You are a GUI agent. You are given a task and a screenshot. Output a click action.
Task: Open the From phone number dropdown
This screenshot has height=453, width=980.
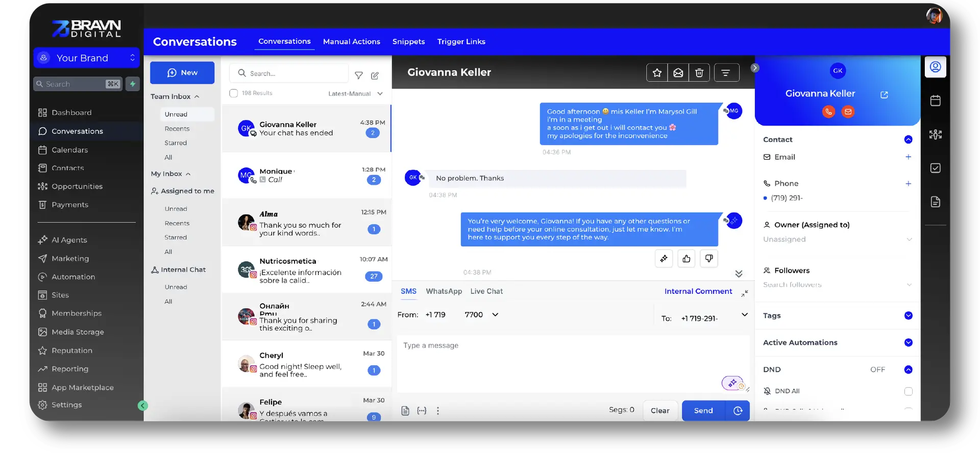click(x=495, y=315)
